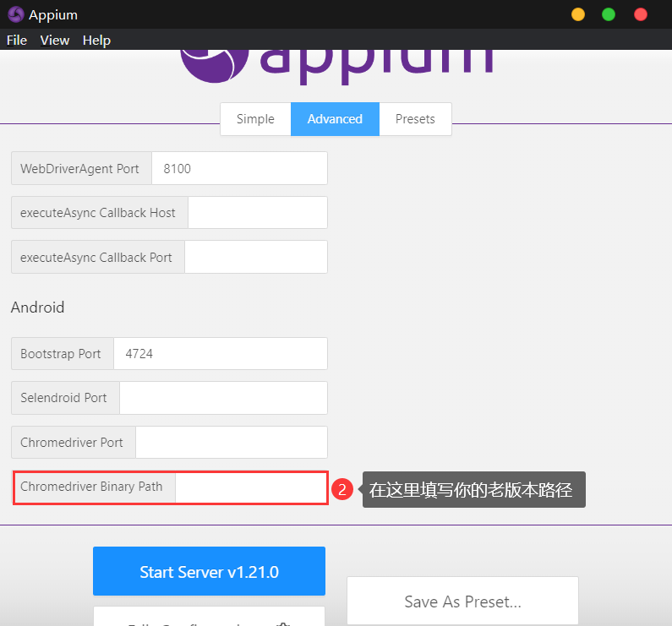Click into the executeAsync Callback Port field
The image size is (672, 626).
255,257
